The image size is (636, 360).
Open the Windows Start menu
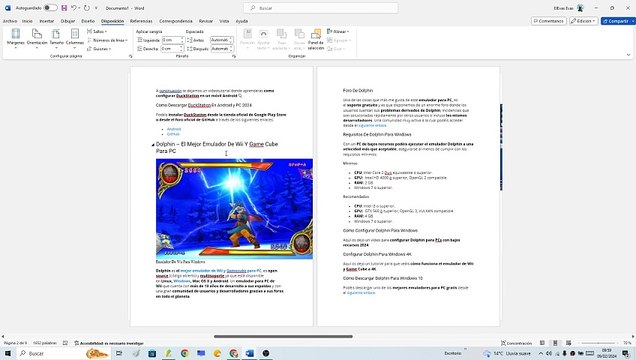click(7, 354)
